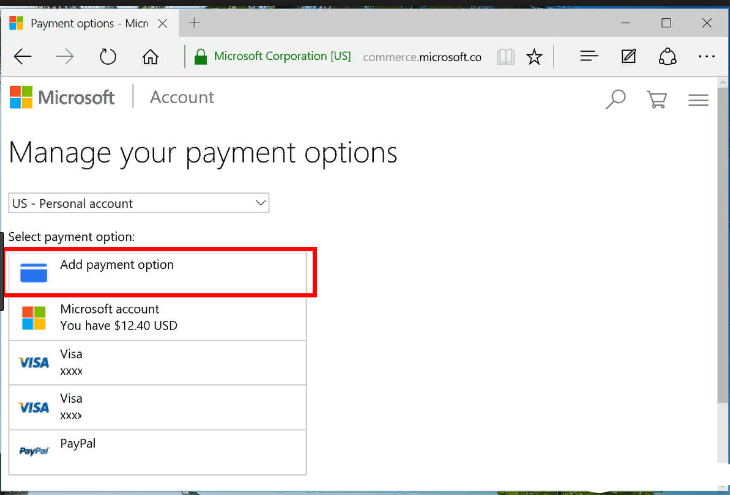This screenshot has height=495, width=730.
Task: Open site search magnifier icon
Action: point(615,99)
